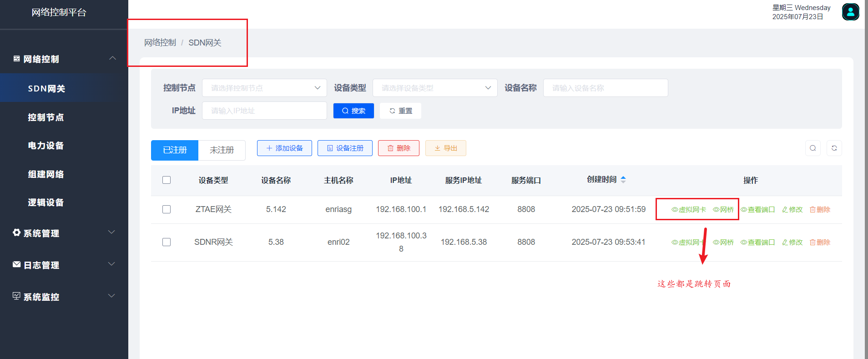Click the 192.168.5.142 service IP cell
This screenshot has width=868, height=359.
[x=464, y=209]
